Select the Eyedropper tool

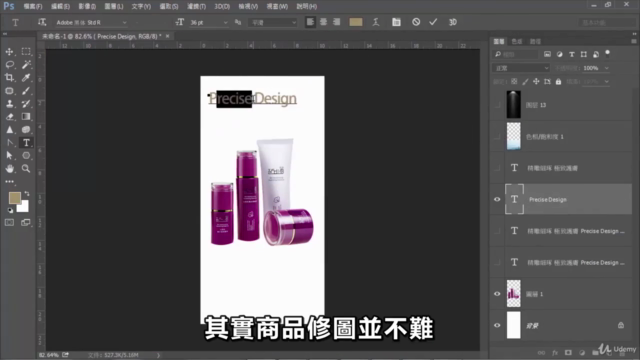pos(26,78)
